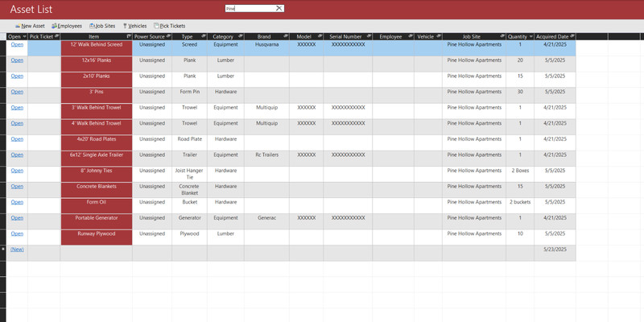
Task: Open the Open column filter dropdown
Action: (25, 36)
